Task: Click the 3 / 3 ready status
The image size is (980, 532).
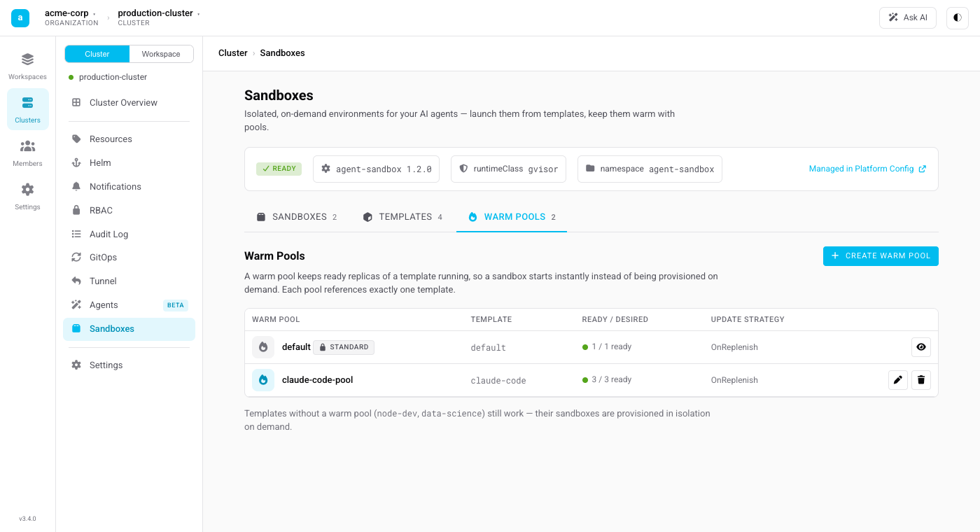Action: click(607, 380)
